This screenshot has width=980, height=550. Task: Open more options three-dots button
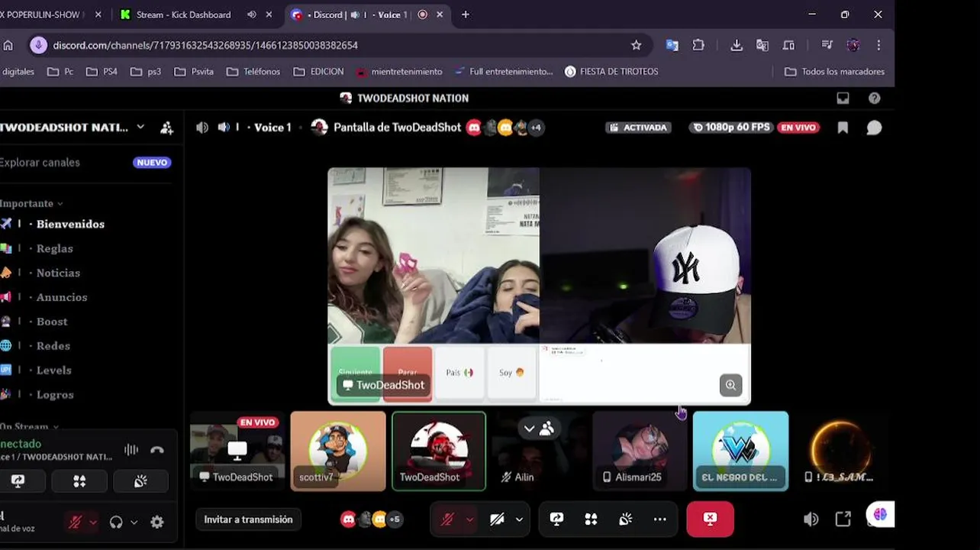pyautogui.click(x=660, y=519)
